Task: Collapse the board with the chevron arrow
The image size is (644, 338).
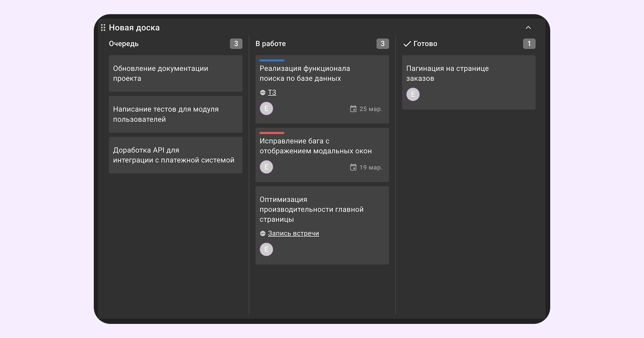Action: pos(528,27)
